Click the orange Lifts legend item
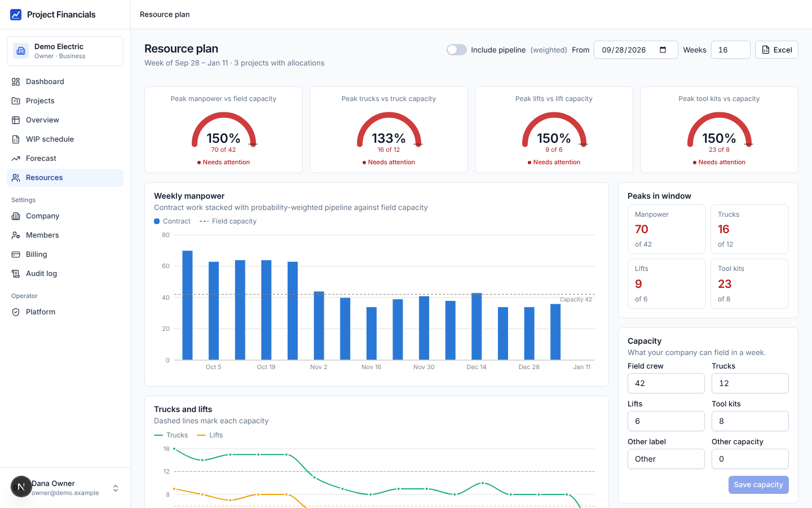This screenshot has width=812, height=508. point(210,435)
